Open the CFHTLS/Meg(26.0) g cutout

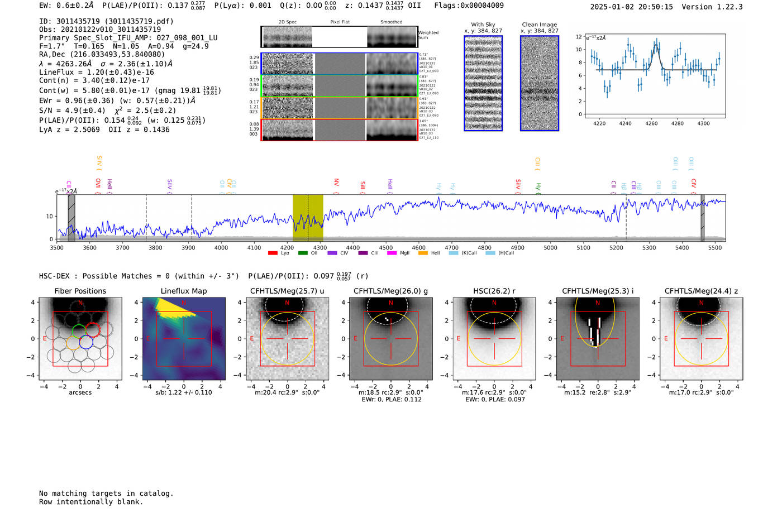(391, 338)
